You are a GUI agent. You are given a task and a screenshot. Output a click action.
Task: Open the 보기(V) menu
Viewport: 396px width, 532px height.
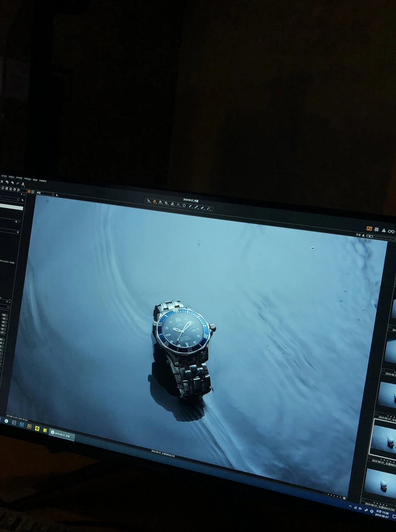[x=4, y=176]
